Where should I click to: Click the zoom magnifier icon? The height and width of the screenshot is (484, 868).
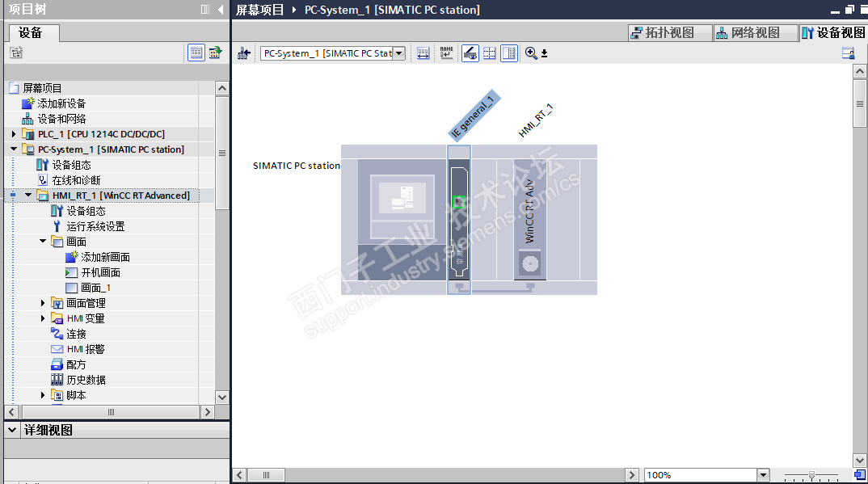click(531, 53)
